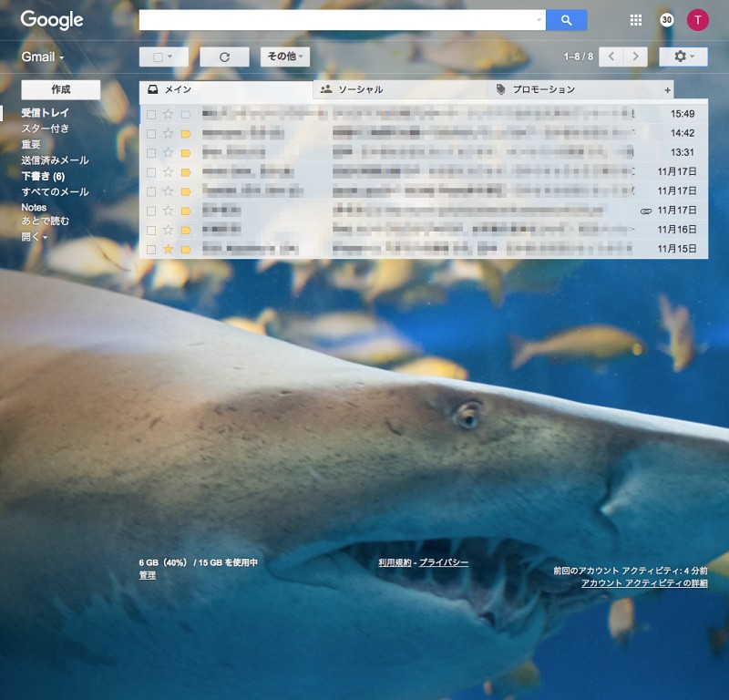Open the あとで読む label
Screen dimensions: 729x700
pos(45,221)
